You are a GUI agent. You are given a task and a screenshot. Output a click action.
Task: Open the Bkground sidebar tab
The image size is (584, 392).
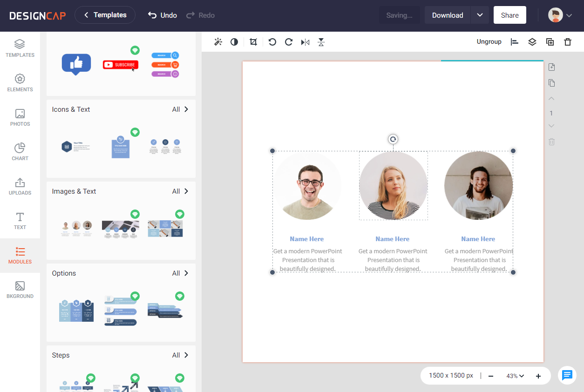pos(20,290)
